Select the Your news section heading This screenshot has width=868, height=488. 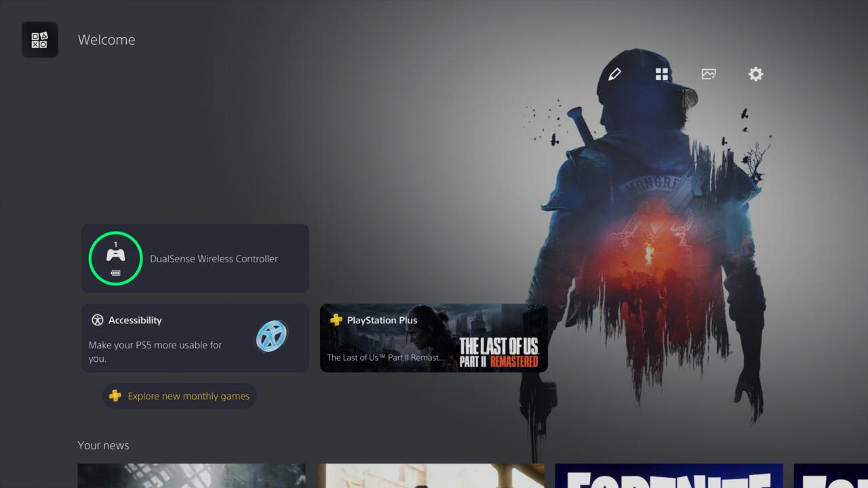click(x=103, y=445)
